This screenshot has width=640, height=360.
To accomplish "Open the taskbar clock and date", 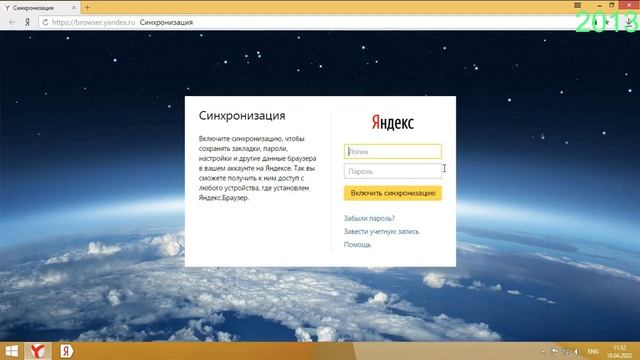I will [x=619, y=351].
